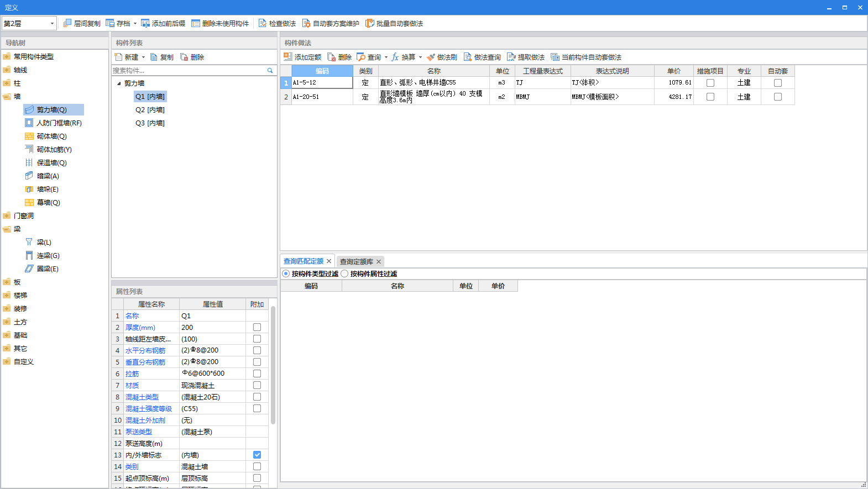Click the 添加前后缀 icon
The width and height of the screenshot is (868, 489).
145,23
